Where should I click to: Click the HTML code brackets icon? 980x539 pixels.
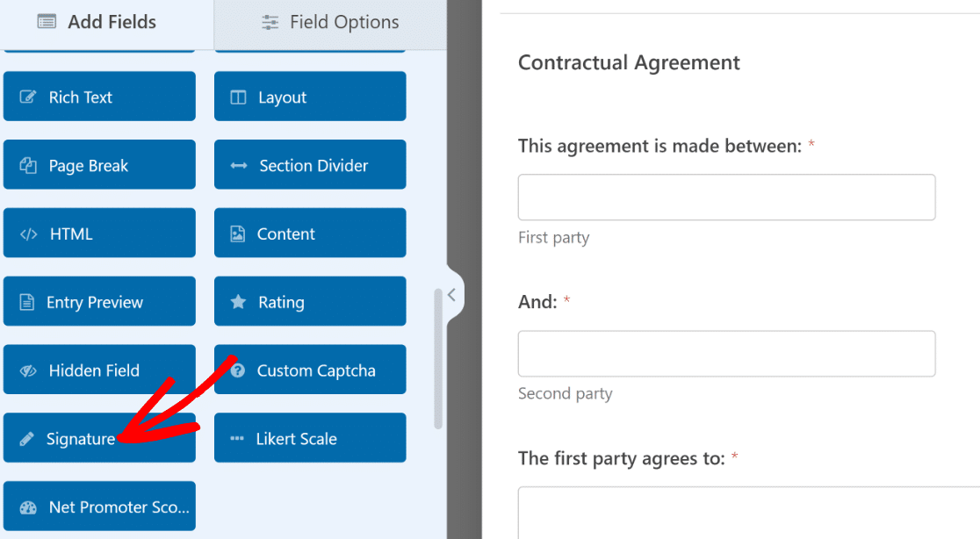[29, 234]
